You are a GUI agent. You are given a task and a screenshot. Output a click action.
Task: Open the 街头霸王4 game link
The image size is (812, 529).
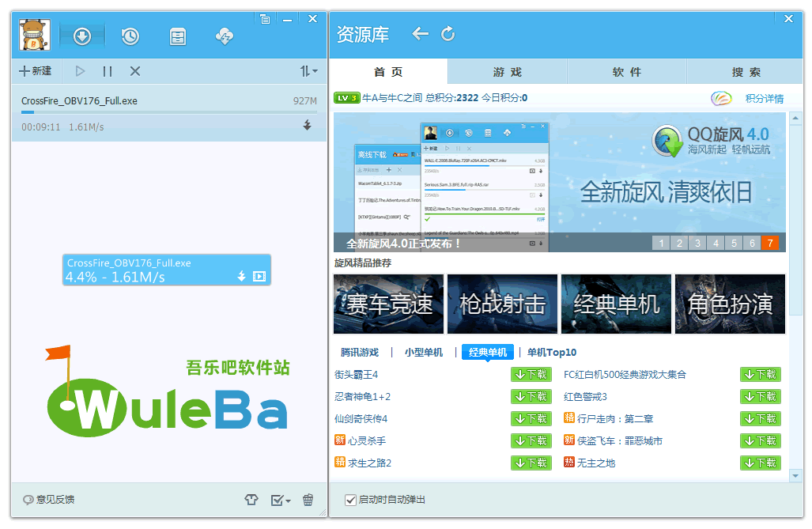tap(357, 375)
